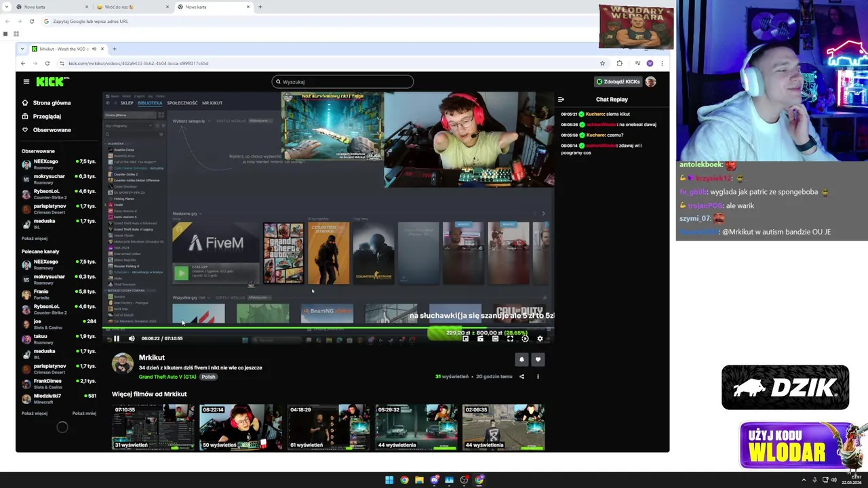Enable notifications bell for Mrkikut
This screenshot has width=868, height=488.
[521, 359]
